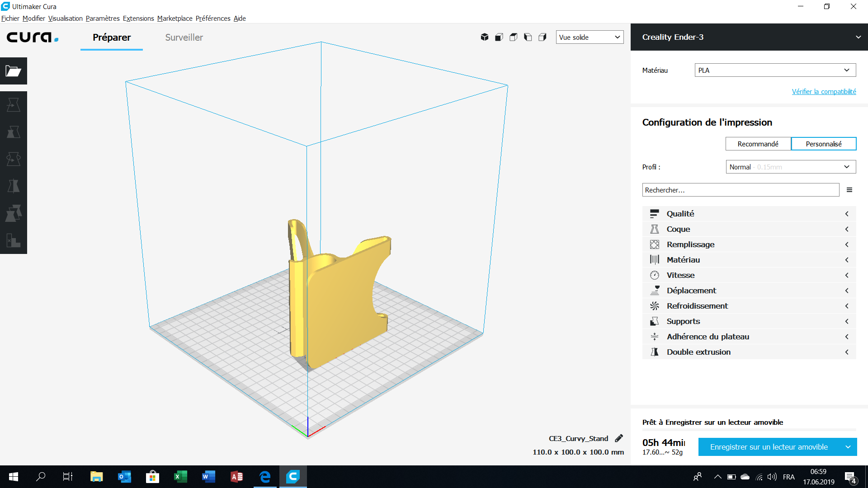Viewport: 868px width, 488px height.
Task: Click the Vérifier la compatibilité link
Action: (824, 91)
